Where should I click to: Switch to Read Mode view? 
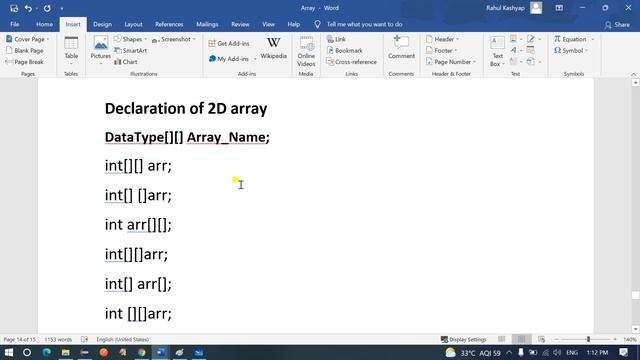(x=502, y=340)
